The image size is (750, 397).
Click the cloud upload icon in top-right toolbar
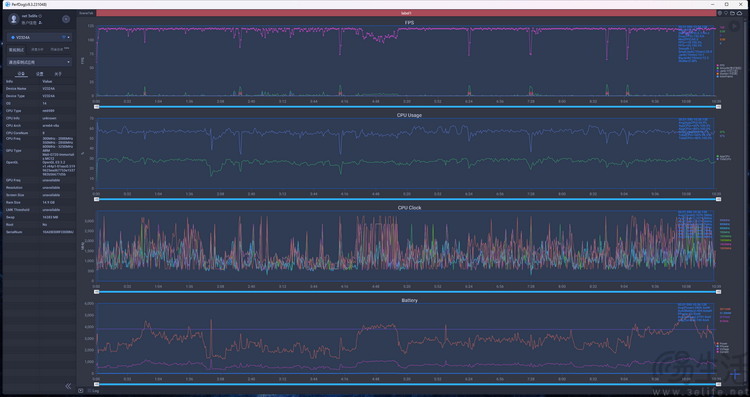739,13
